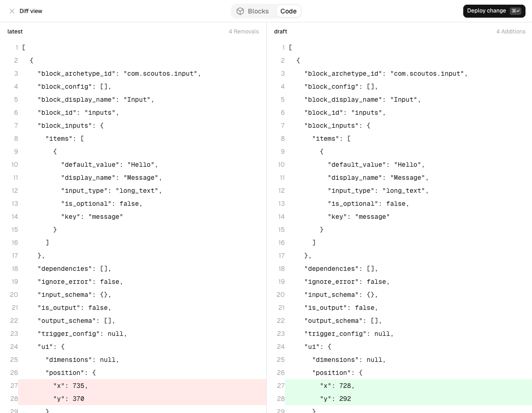Screen dimensions: 532x413
Task: Click the cube icon beside Blocks
Action: (x=240, y=11)
